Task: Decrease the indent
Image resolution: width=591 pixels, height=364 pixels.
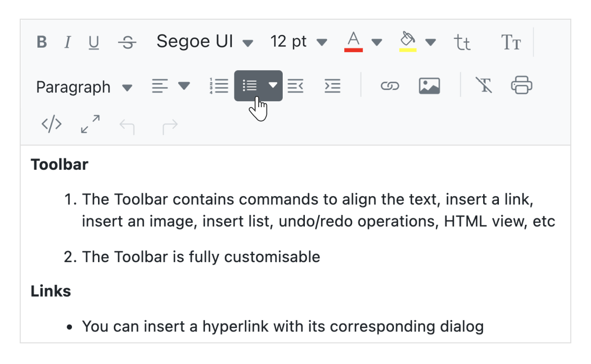Action: point(295,86)
